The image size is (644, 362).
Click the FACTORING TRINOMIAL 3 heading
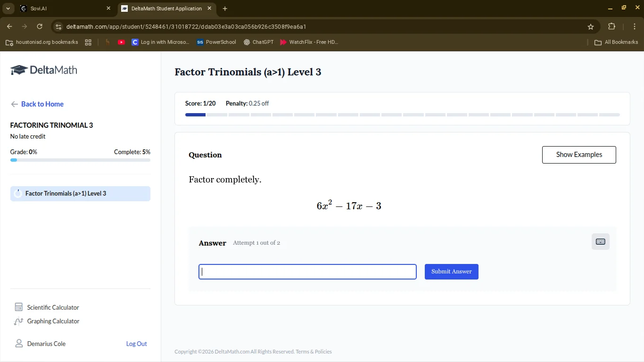[51, 125]
